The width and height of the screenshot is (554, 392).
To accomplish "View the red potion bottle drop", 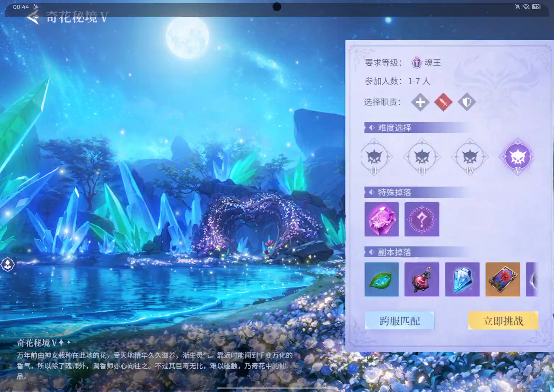I will pyautogui.click(x=422, y=279).
